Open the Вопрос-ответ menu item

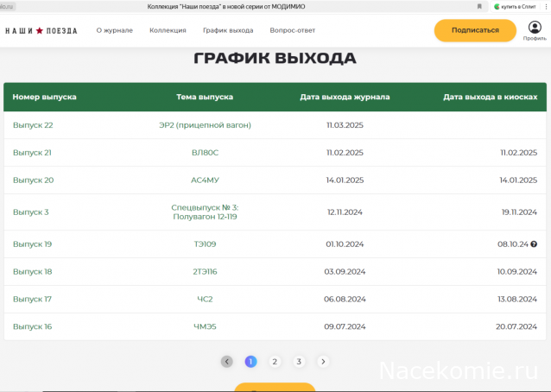point(294,30)
